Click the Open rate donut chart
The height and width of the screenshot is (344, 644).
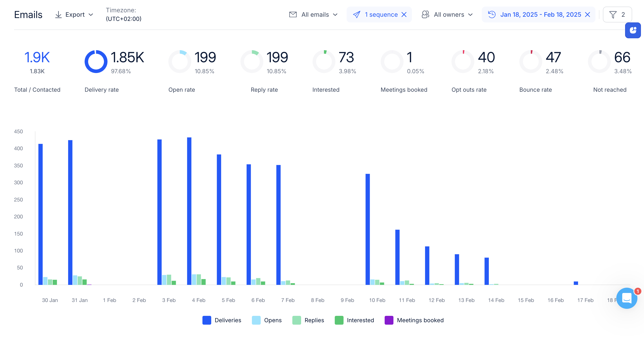[180, 62]
